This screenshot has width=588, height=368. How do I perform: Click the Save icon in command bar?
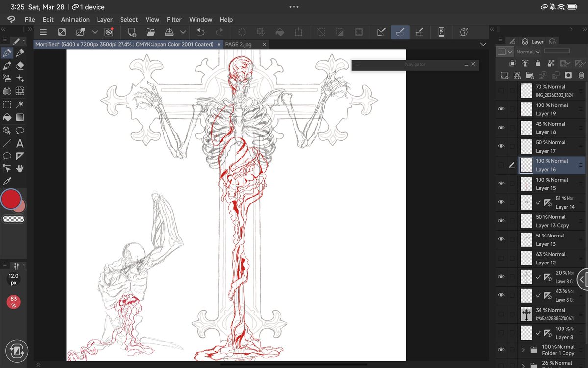[169, 32]
